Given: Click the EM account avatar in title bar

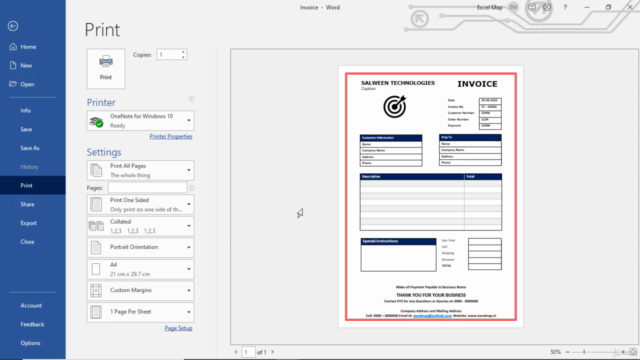Looking at the screenshot, I should coord(513,7).
